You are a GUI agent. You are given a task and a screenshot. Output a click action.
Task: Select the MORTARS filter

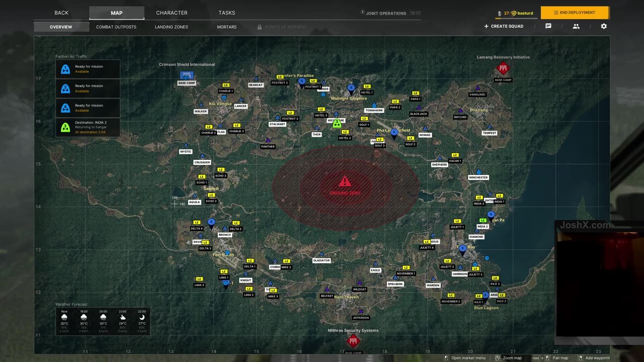pos(227,27)
